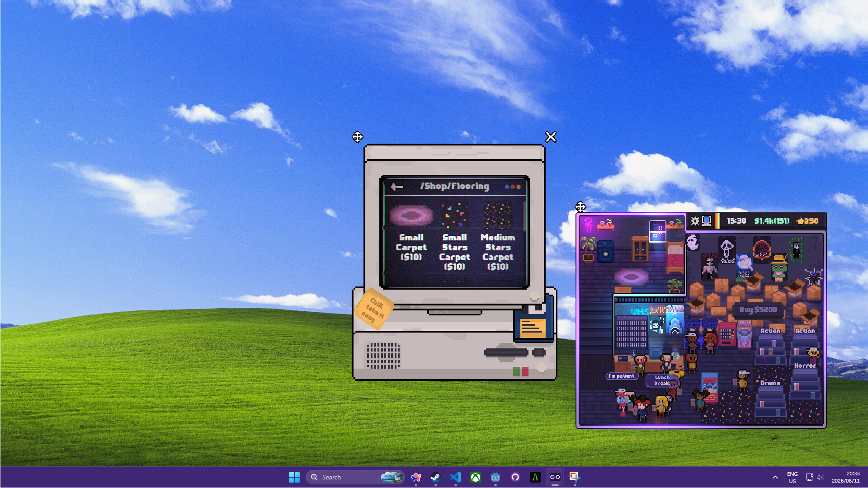The height and width of the screenshot is (488, 868).
Task: Click the wooden wardrobe in the bedroom
Action: coord(640,249)
